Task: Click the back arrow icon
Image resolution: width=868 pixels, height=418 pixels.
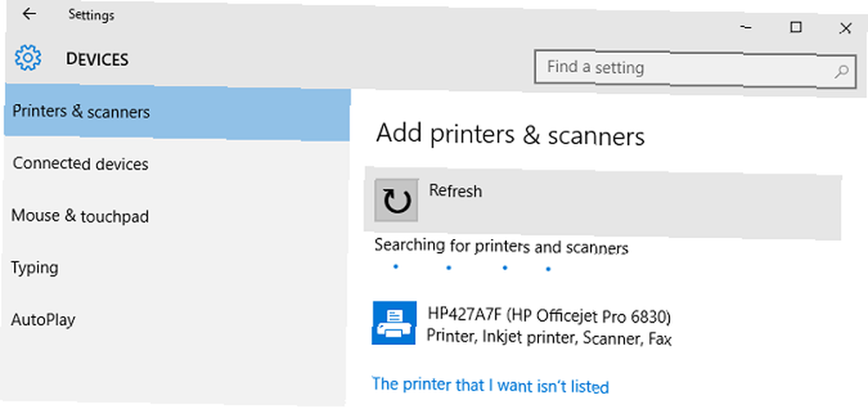Action: [29, 15]
